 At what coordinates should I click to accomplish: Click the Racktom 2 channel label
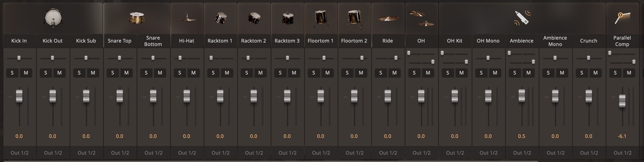[x=254, y=41]
